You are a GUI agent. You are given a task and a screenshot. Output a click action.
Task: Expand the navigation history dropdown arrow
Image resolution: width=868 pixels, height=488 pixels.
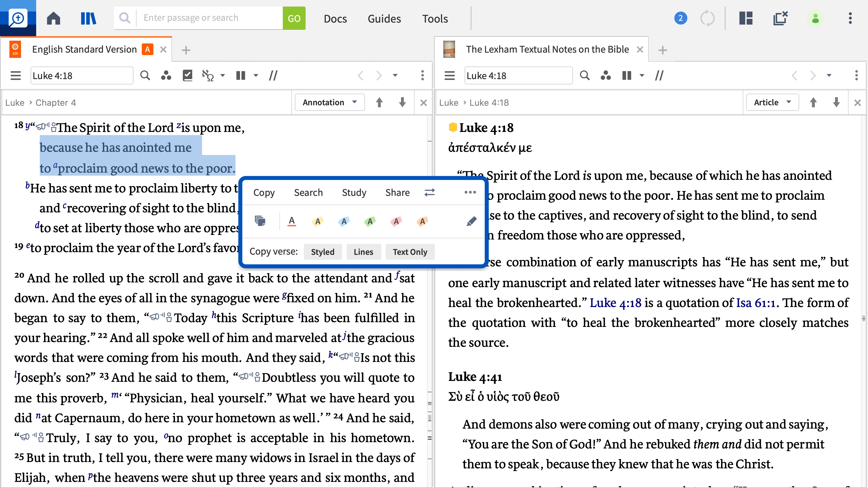395,75
